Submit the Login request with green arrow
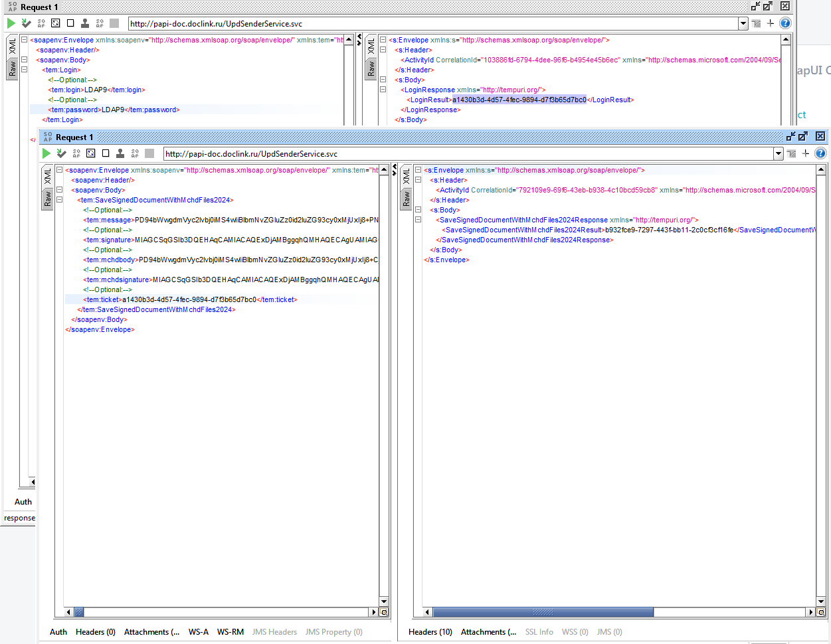The height and width of the screenshot is (644, 831). [x=11, y=23]
